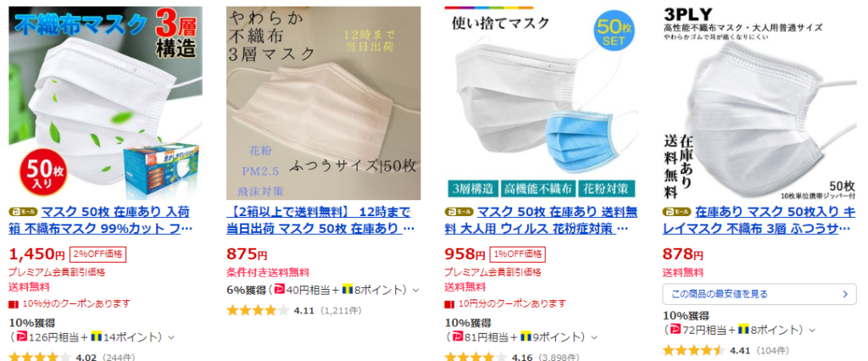The width and height of the screenshot is (868, 361).
Task: Click red coupon icon beside 10円分のクーポン
Action: (x=449, y=304)
